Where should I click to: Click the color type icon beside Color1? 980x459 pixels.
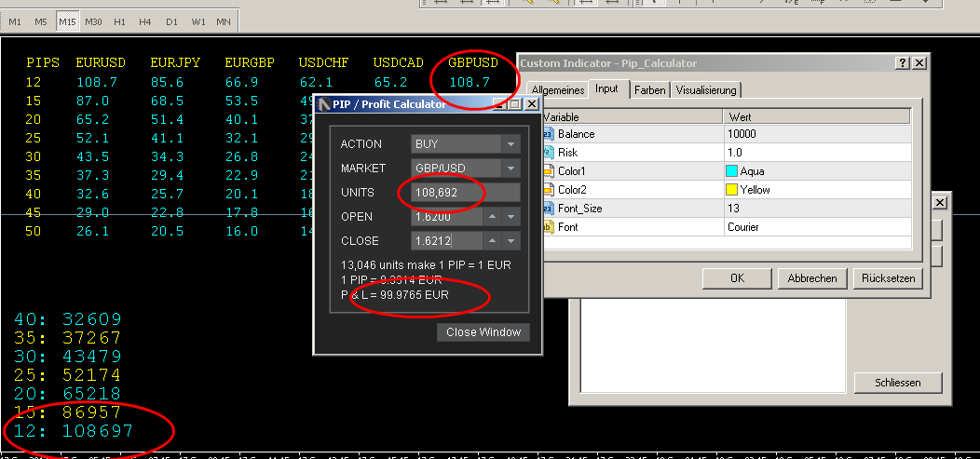pyautogui.click(x=548, y=171)
